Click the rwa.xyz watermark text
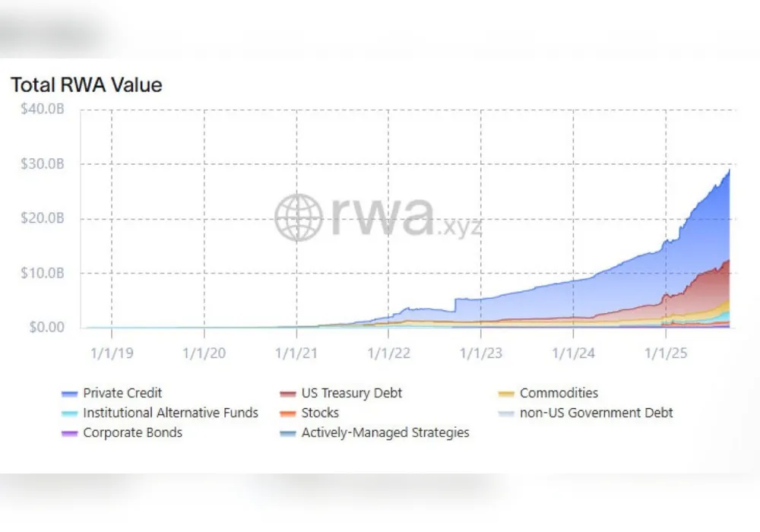The width and height of the screenshot is (760, 532). pos(406,217)
